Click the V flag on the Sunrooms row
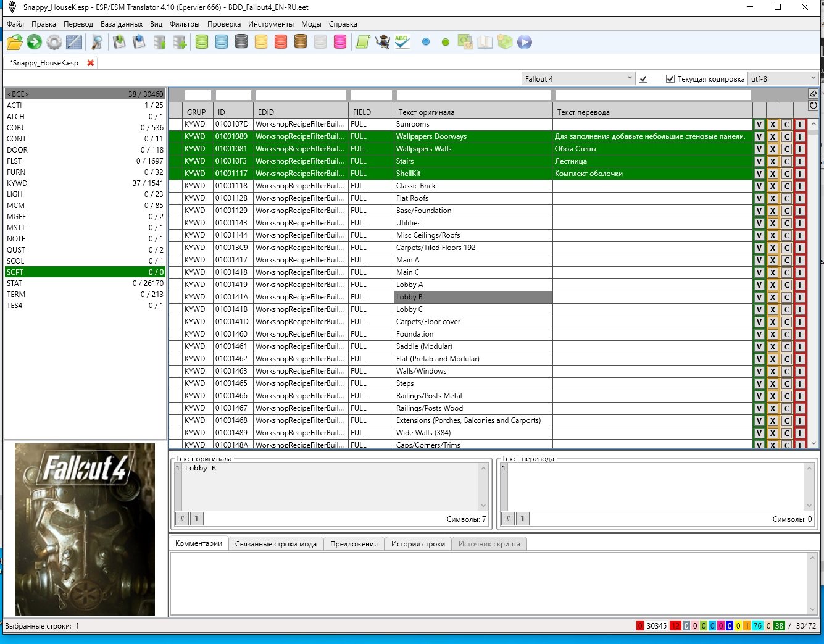824x644 pixels. pyautogui.click(x=759, y=124)
